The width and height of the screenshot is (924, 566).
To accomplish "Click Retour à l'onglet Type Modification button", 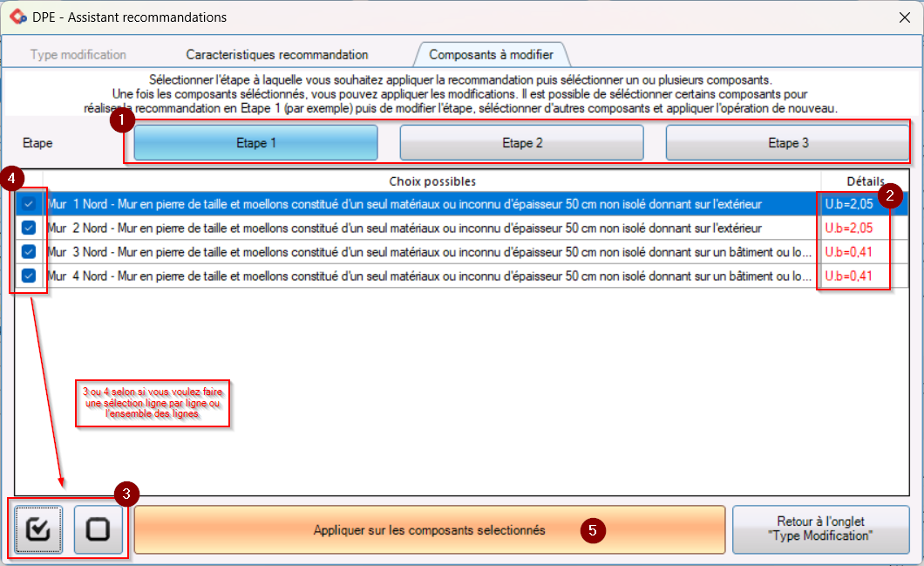I will coord(821,528).
